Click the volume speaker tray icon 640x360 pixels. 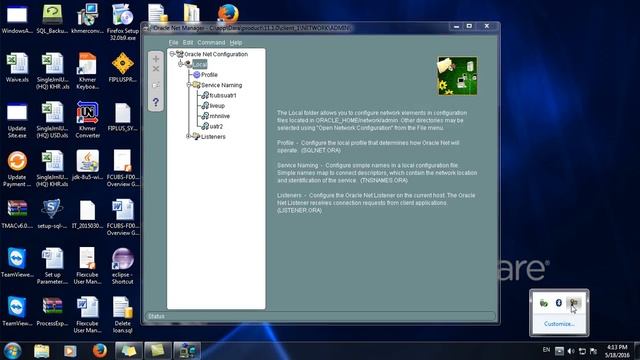[571, 351]
